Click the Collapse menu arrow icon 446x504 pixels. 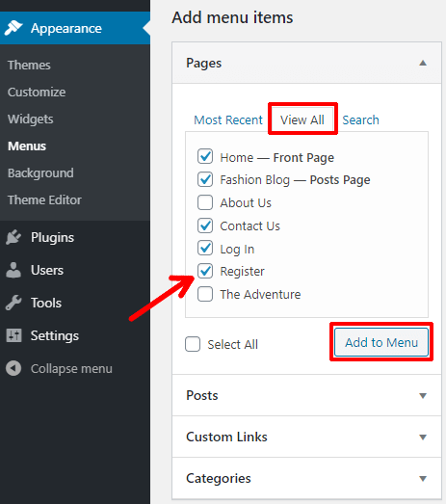coord(13,368)
